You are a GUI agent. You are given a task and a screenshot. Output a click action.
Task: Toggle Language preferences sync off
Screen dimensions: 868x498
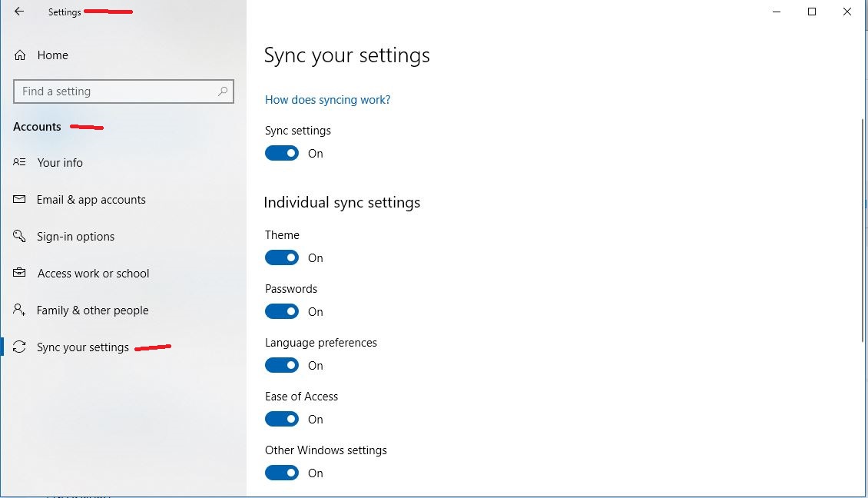[x=282, y=365]
